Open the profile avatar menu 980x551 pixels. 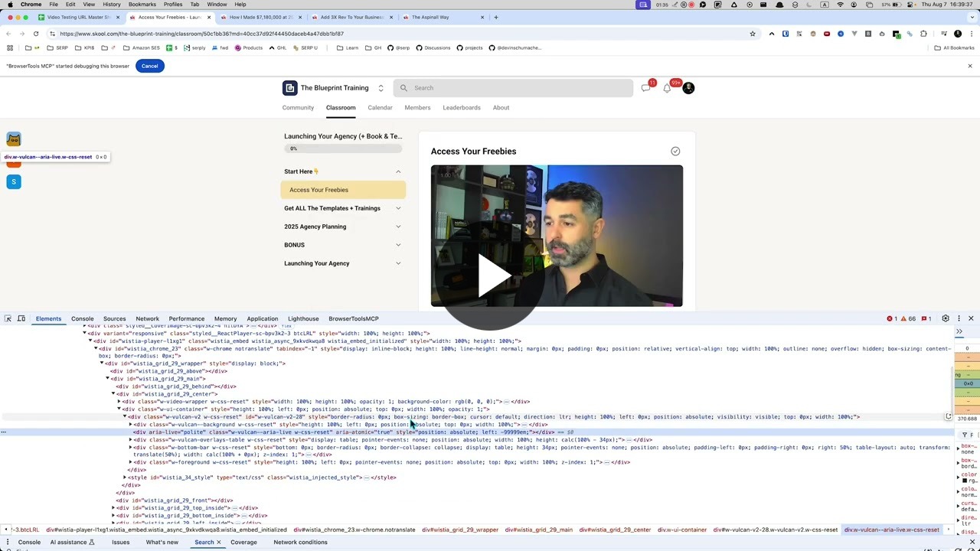[x=688, y=88]
